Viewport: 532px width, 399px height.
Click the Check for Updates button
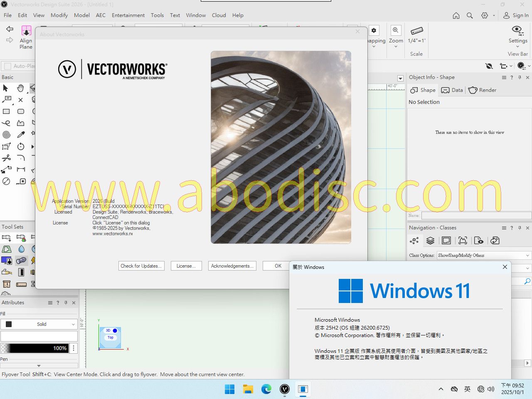tap(141, 266)
